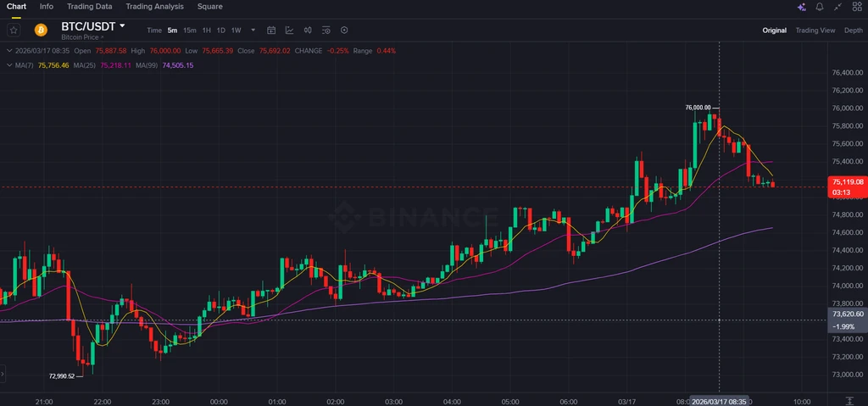
Task: Open the Square tab
Action: coord(210,7)
